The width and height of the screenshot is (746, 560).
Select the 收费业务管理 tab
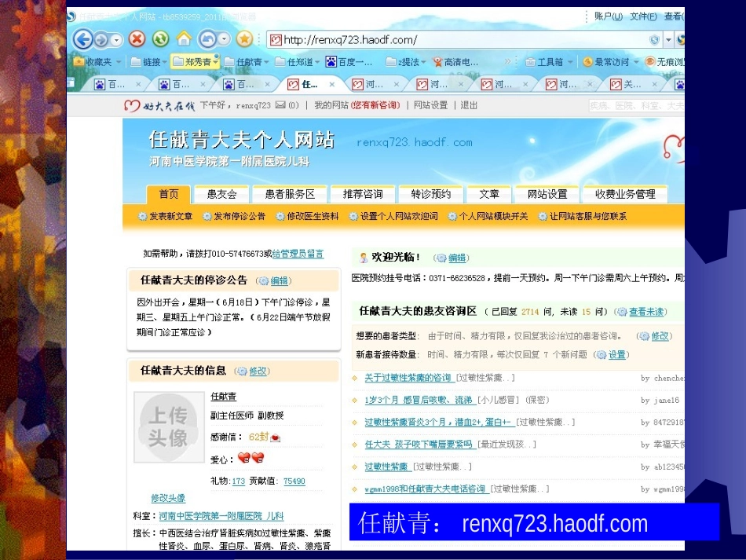pos(625,195)
